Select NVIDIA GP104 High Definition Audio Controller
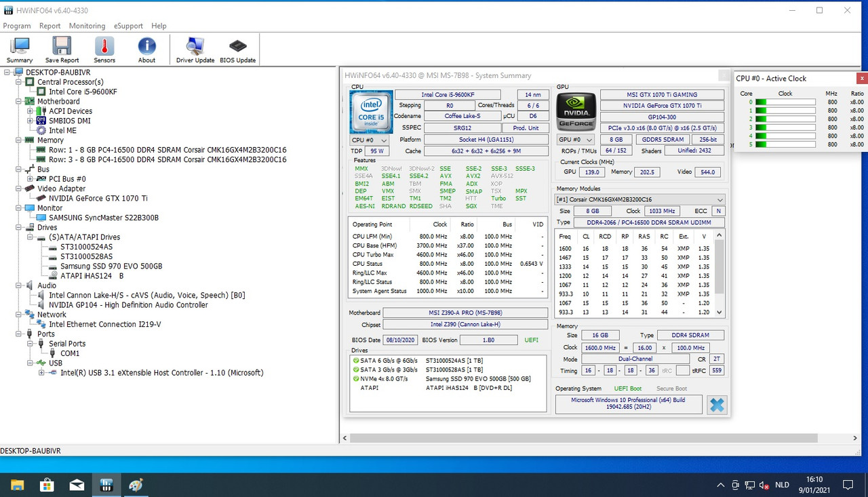This screenshot has height=497, width=868. click(128, 305)
